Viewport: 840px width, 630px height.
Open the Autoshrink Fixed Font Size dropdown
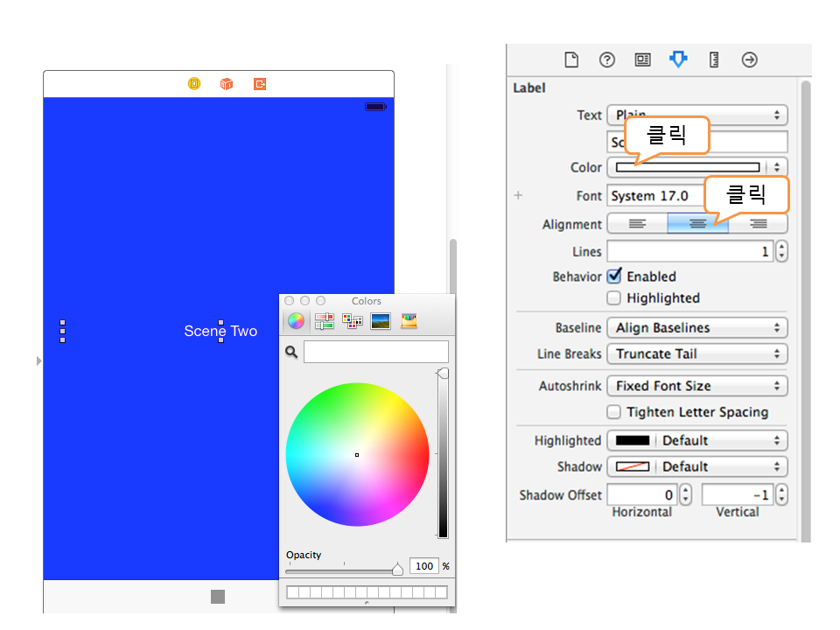696,386
